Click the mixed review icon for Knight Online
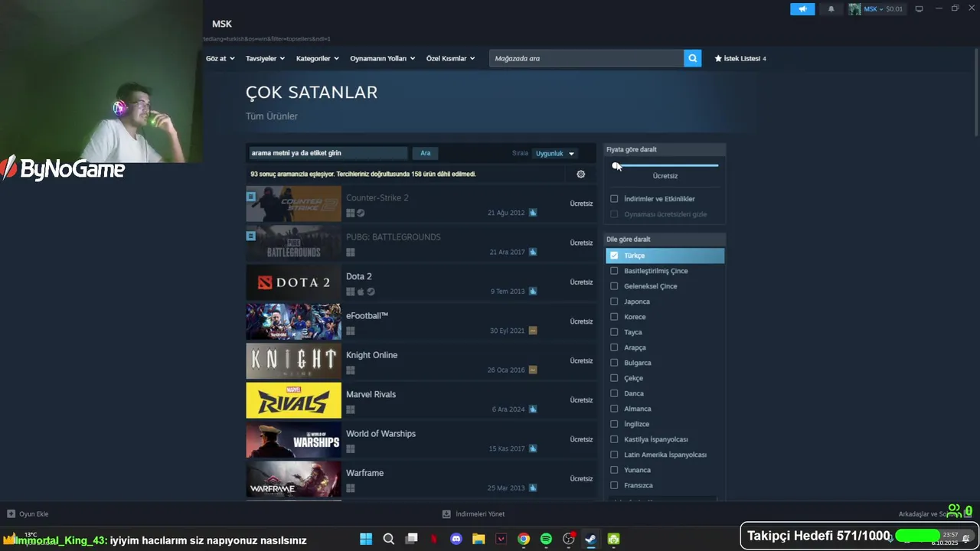The width and height of the screenshot is (980, 551). pos(533,370)
